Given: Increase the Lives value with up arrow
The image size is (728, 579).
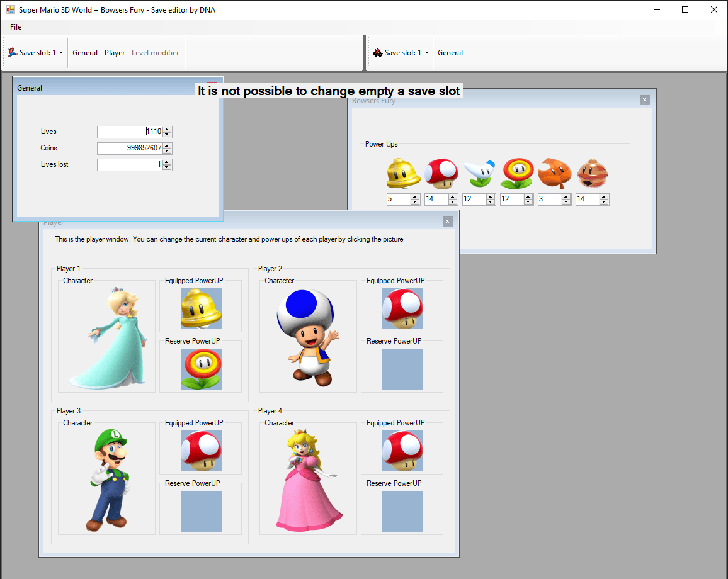Looking at the screenshot, I should click(x=167, y=130).
